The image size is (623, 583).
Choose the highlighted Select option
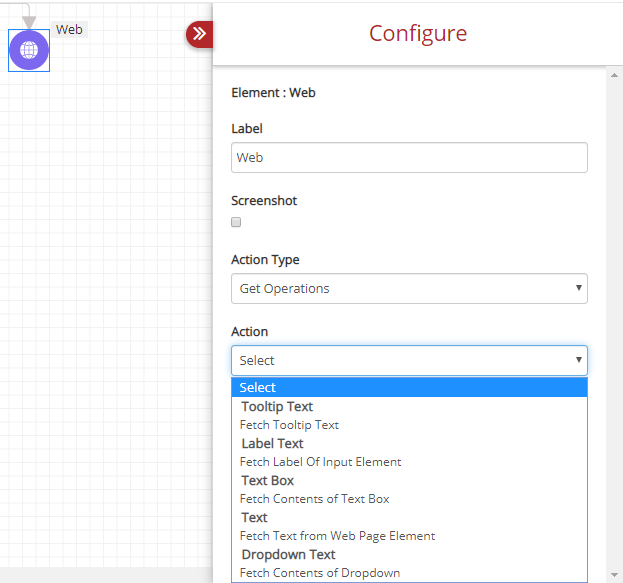coord(409,387)
